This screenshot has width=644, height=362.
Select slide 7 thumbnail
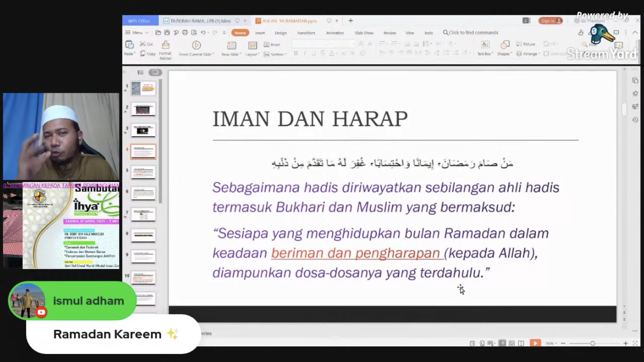(143, 215)
